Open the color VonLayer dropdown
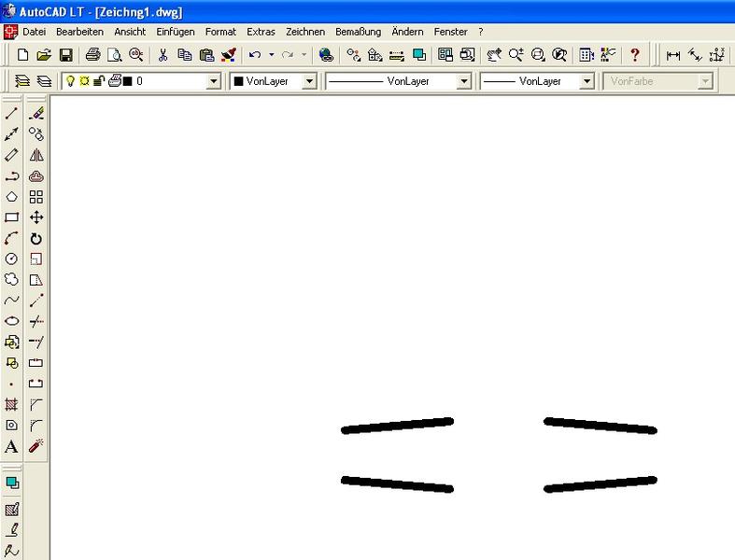Image resolution: width=735 pixels, height=560 pixels. 309,81
